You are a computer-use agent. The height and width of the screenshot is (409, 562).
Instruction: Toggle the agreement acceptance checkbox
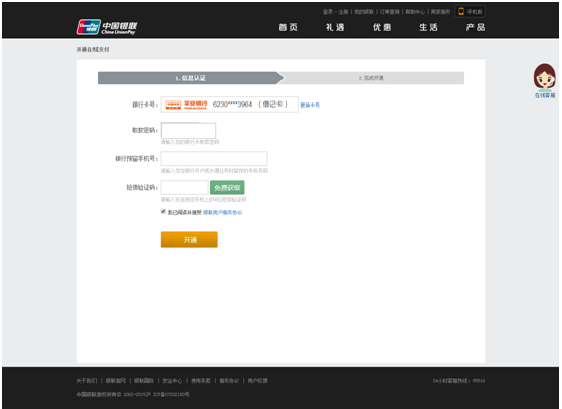point(163,211)
